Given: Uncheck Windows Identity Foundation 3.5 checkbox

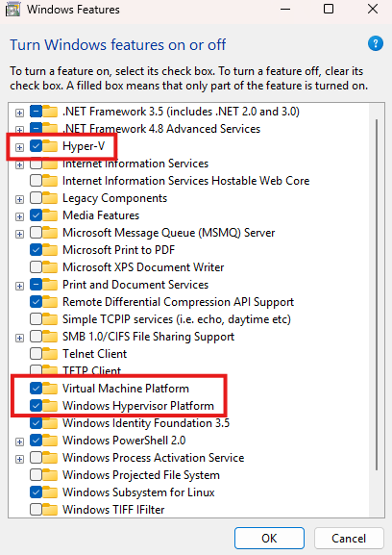Looking at the screenshot, I should (37, 423).
